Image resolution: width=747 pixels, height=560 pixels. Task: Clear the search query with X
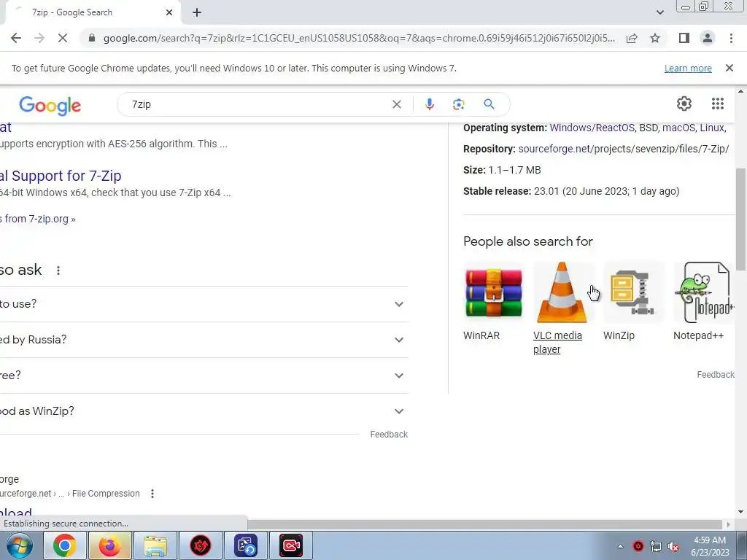click(x=396, y=104)
